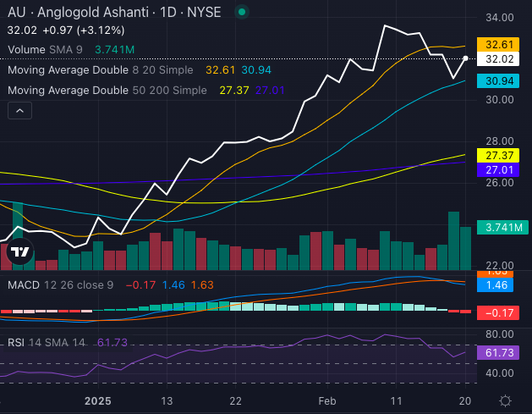Click the Feb label on time axis
Viewport: 532px width, 414px height.
(x=327, y=401)
